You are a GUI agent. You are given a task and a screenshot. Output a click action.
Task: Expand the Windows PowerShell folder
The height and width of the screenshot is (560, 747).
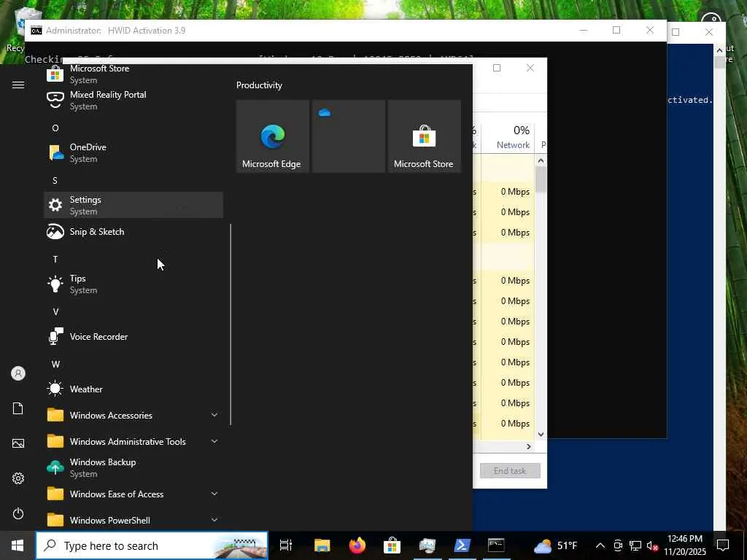tap(133, 520)
